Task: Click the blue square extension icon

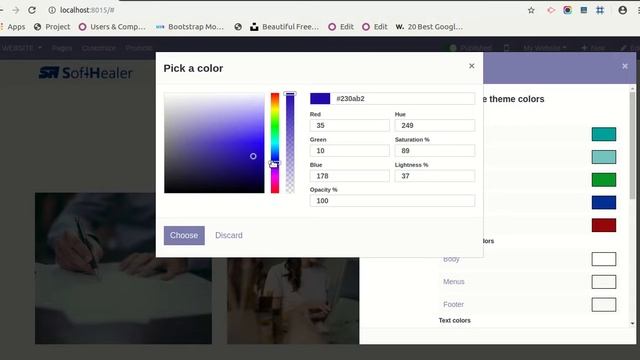Action: click(584, 10)
